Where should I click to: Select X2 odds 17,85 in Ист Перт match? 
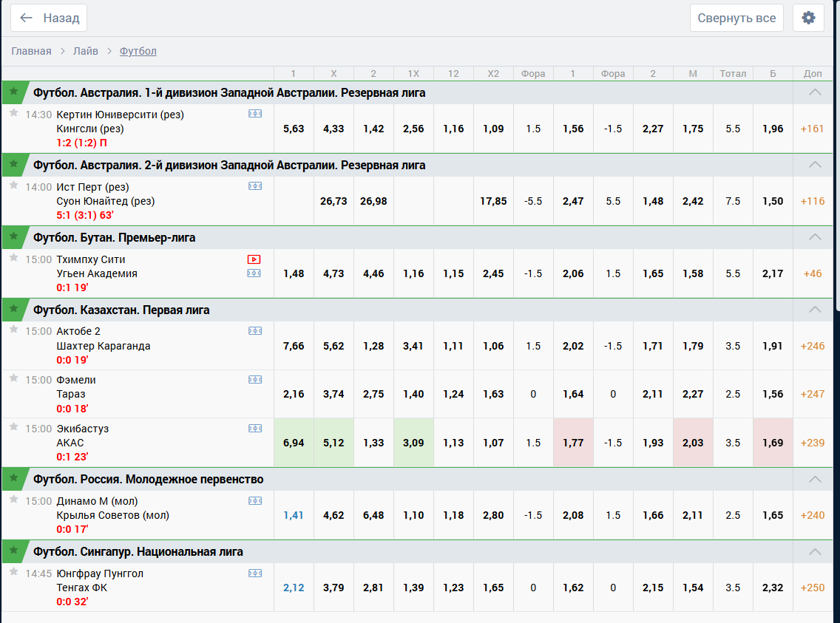pyautogui.click(x=493, y=201)
